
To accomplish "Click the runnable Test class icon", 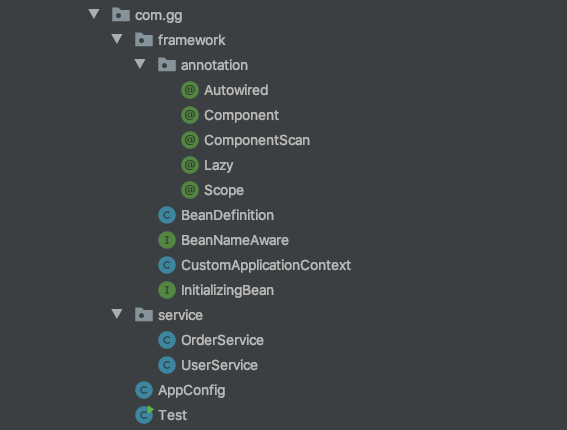I will tap(144, 415).
